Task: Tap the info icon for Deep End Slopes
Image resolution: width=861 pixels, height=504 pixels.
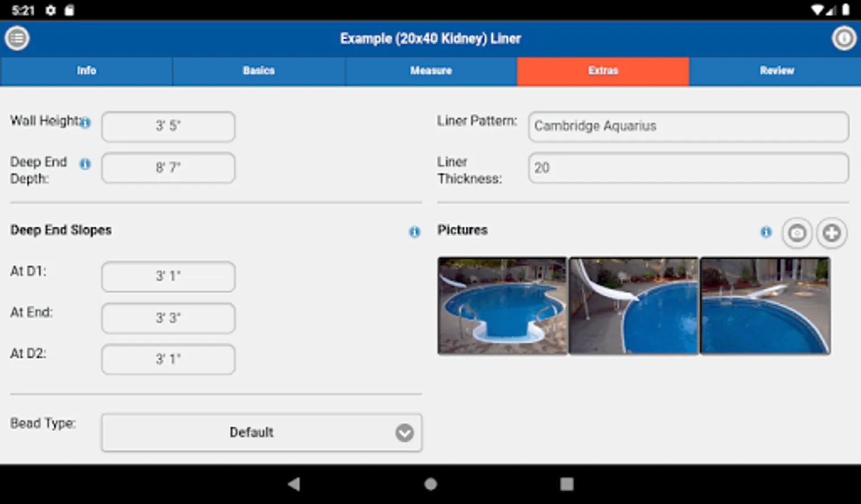Action: [x=414, y=232]
